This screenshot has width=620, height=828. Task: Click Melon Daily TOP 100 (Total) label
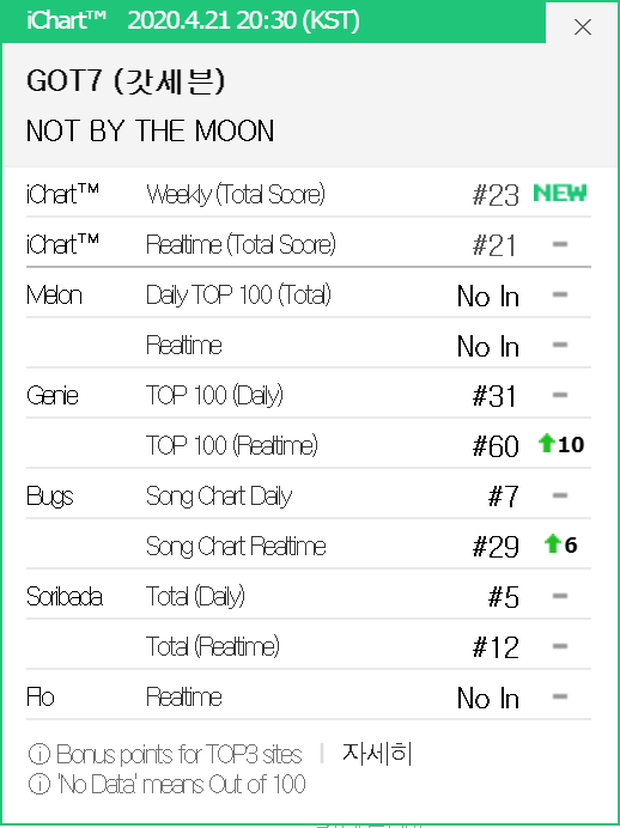(x=238, y=295)
